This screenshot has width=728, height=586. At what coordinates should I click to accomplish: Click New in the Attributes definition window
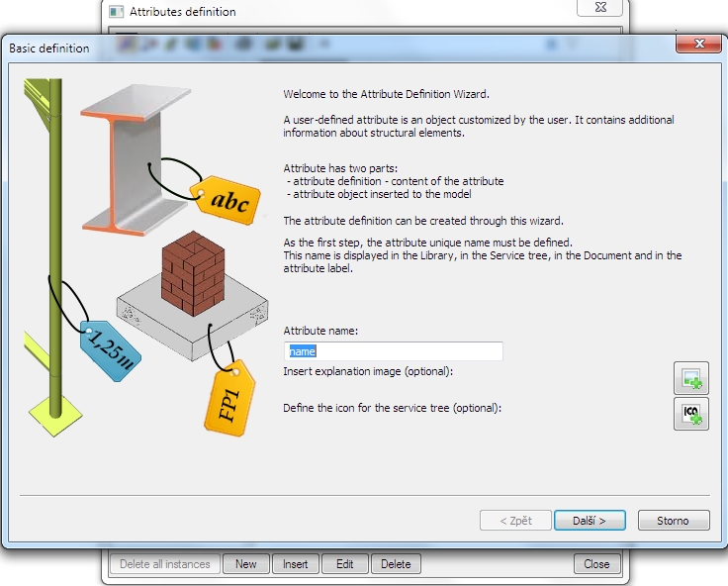246,564
